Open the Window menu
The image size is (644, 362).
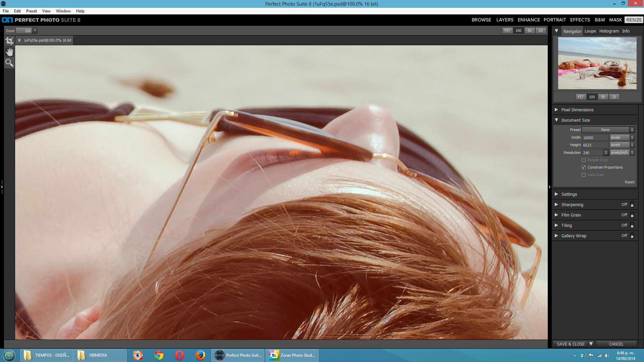[x=63, y=11]
